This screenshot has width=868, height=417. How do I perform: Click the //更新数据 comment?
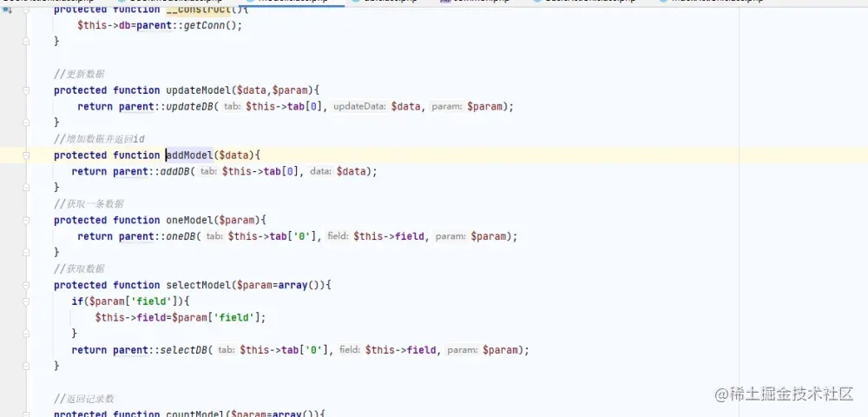tap(79, 74)
